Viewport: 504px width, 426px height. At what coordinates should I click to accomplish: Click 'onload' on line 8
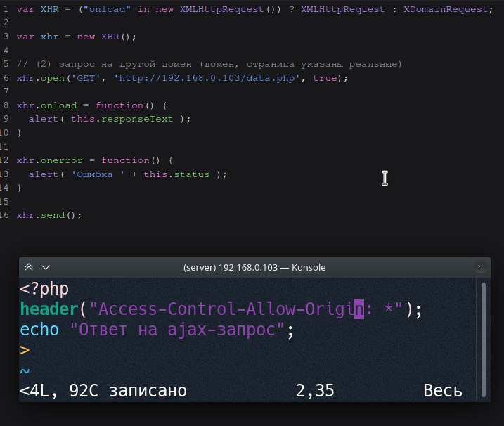pyautogui.click(x=58, y=105)
